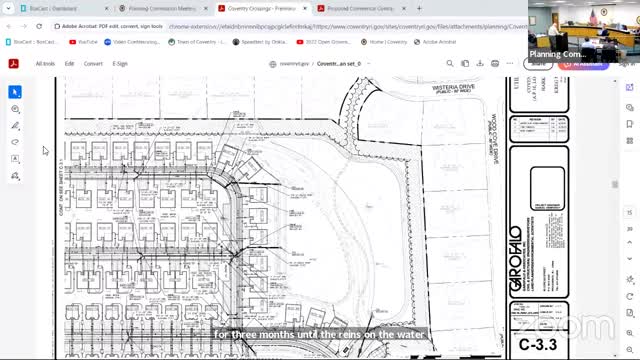Click the download icon in Acrobat top bar
This screenshot has height=360, width=640.
tap(480, 64)
